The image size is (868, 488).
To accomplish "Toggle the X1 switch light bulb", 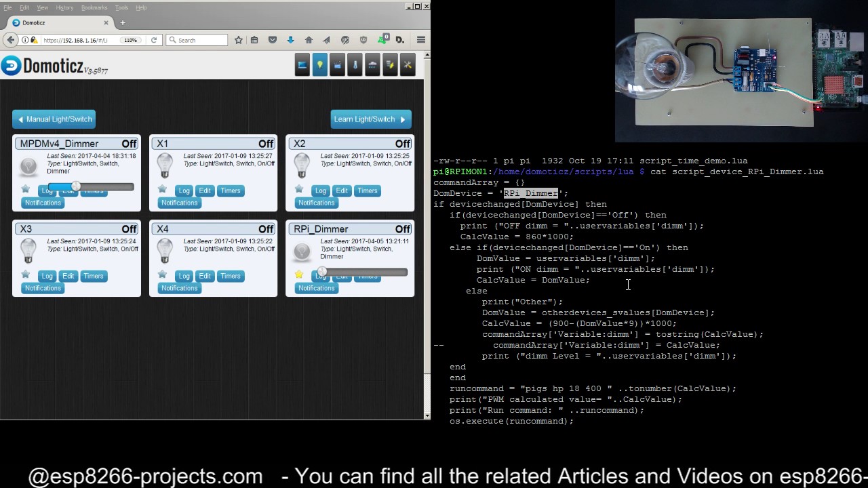I will 165,165.
